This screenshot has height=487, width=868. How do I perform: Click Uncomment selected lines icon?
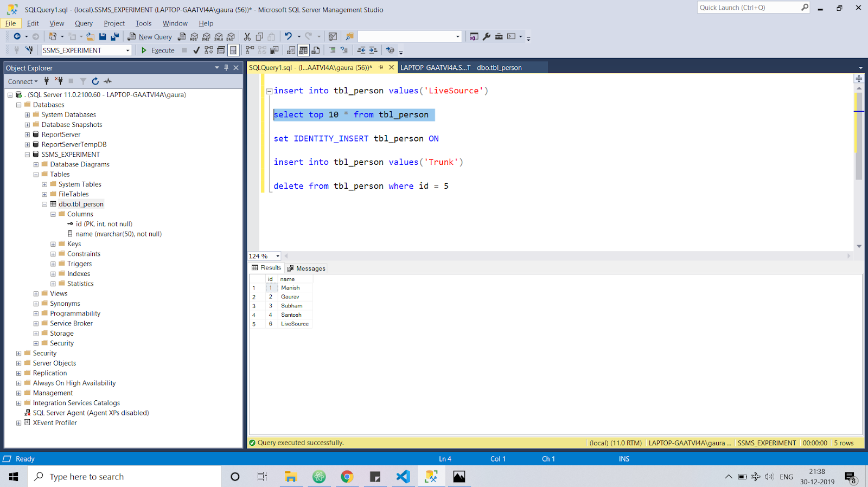click(x=344, y=50)
